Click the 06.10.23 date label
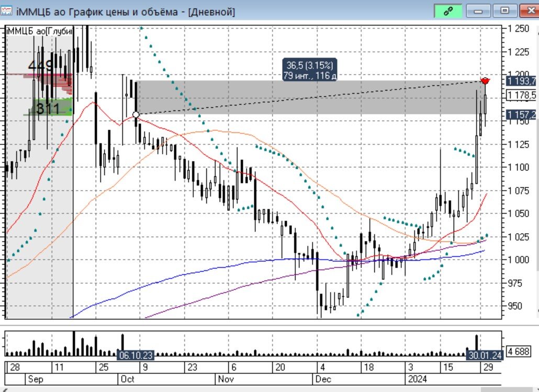 (x=136, y=355)
